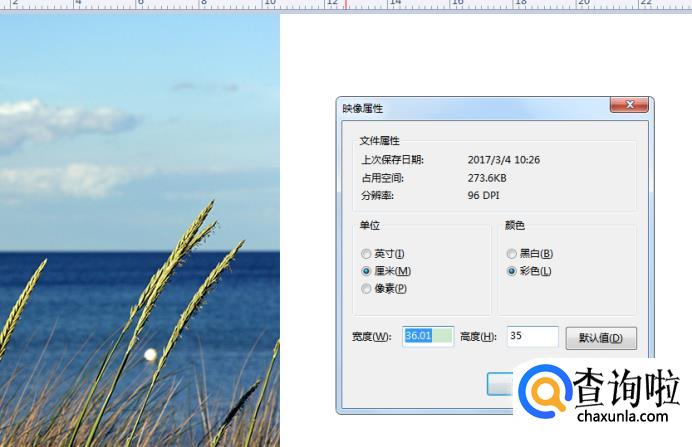Viewport: 692px width, 447px height.
Task: Choose 黑白(B) black and white color
Action: (x=530, y=254)
